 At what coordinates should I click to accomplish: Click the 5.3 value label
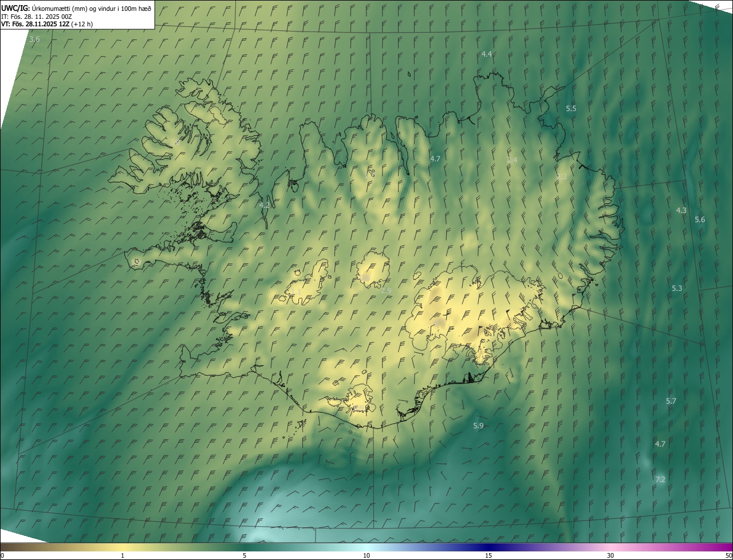[677, 289]
